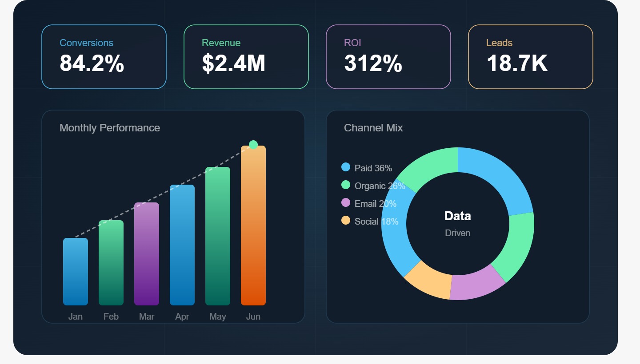Screen dimensions: 640x364
Task: Click the '312%' ROI value
Action: tap(373, 63)
